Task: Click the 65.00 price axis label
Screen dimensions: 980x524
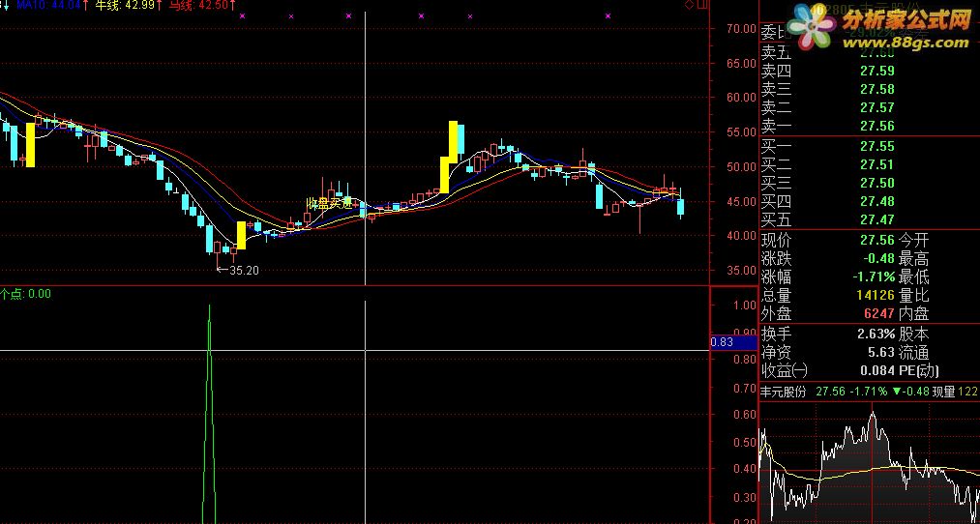Action: [x=742, y=63]
